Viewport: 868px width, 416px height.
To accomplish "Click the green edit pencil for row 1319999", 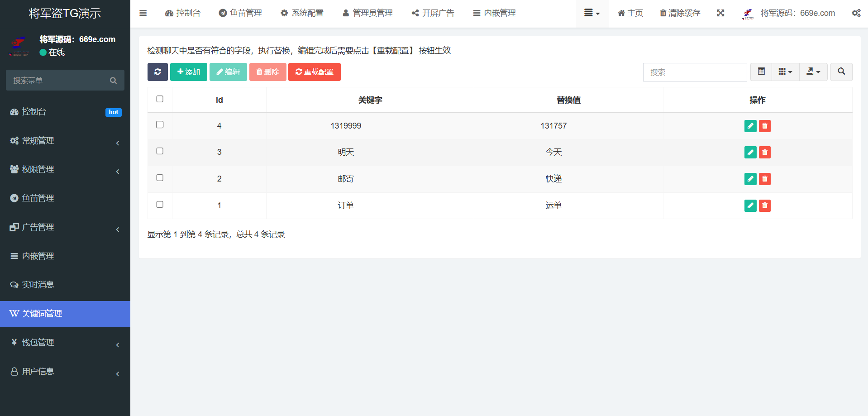I will (x=750, y=126).
